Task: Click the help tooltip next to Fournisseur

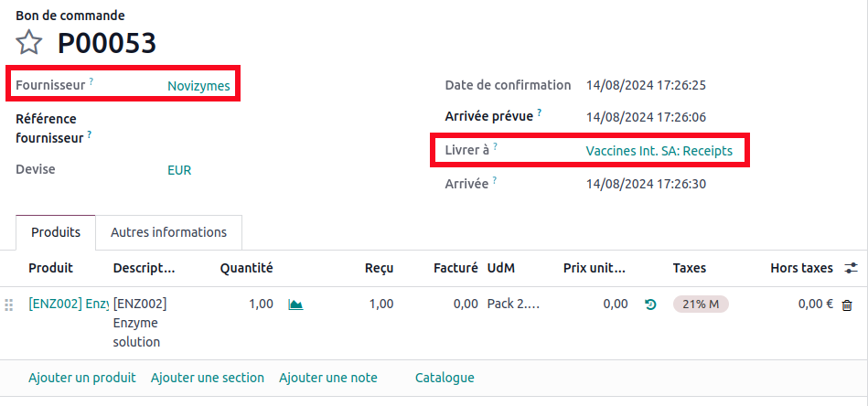Action: click(x=91, y=82)
